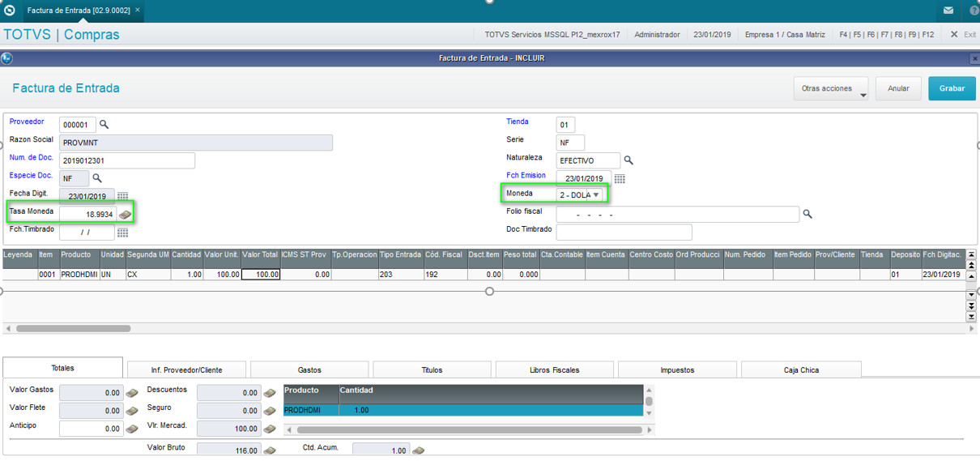Open the Proveedor search magnifier
980x461 pixels.
(104, 125)
